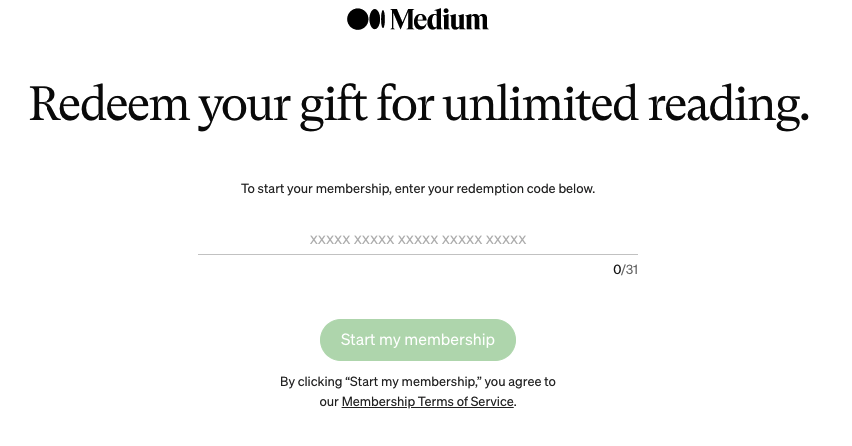Click the "To start your membership" instruction text

[316, 189]
